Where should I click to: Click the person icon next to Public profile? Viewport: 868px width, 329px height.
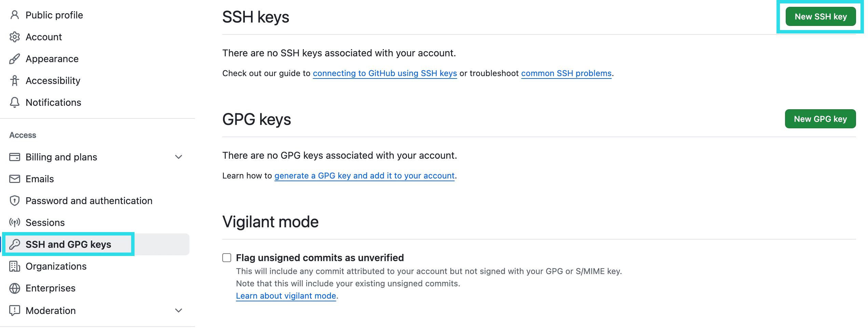[x=15, y=15]
